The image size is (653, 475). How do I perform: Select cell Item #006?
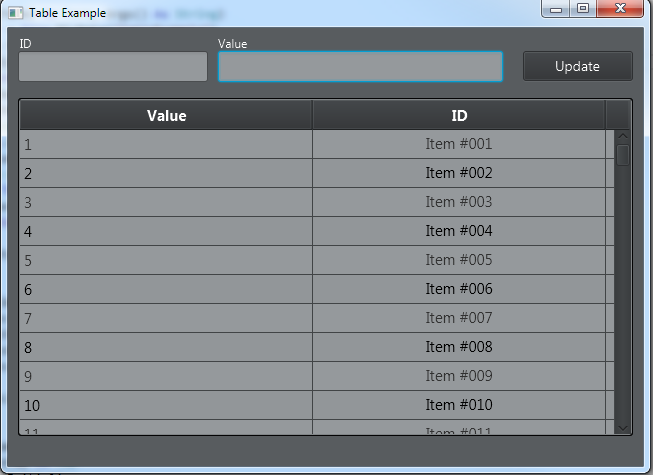pos(459,289)
